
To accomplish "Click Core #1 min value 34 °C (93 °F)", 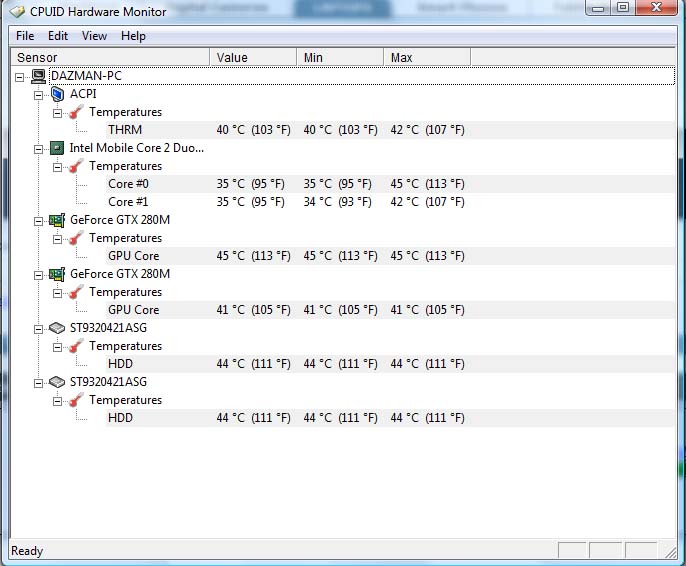I will (x=337, y=202).
